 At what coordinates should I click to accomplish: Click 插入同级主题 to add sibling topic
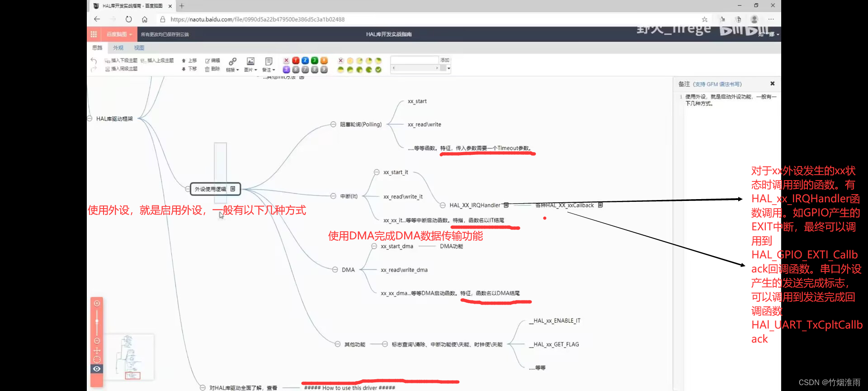tap(121, 69)
